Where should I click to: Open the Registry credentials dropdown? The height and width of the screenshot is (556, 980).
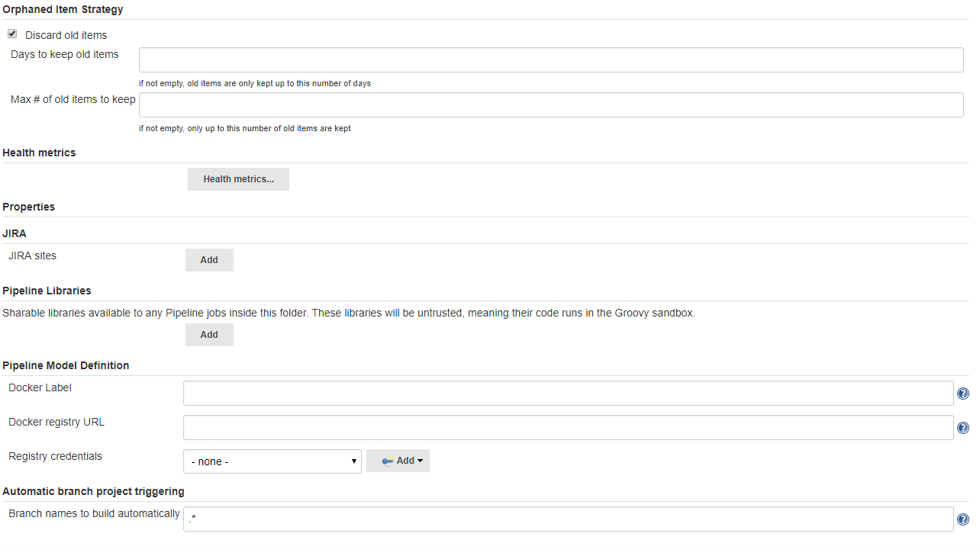coord(272,461)
